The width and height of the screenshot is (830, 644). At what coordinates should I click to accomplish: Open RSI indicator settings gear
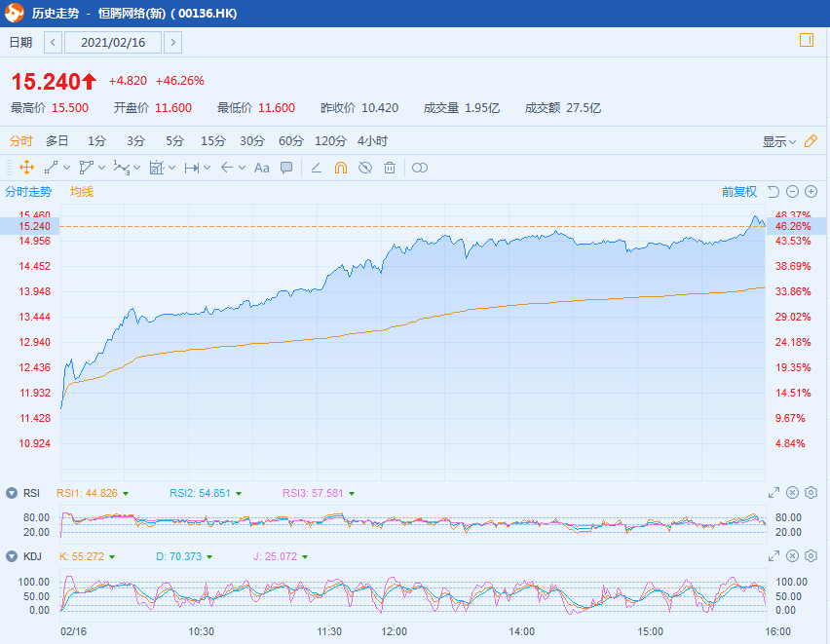click(811, 493)
